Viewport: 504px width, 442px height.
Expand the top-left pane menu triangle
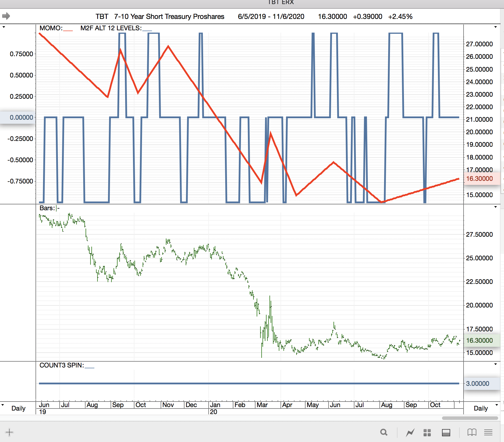pos(4,27)
